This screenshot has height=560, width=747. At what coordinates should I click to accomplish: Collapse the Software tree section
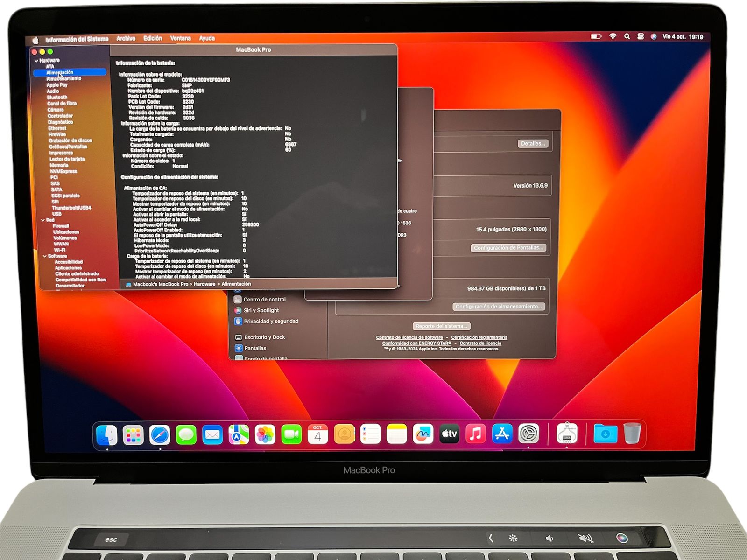click(45, 256)
